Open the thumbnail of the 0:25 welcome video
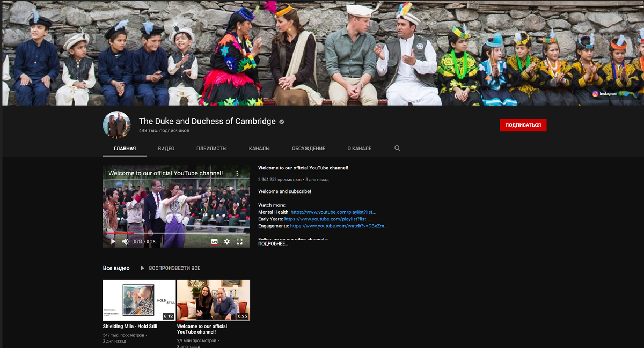 tap(214, 300)
